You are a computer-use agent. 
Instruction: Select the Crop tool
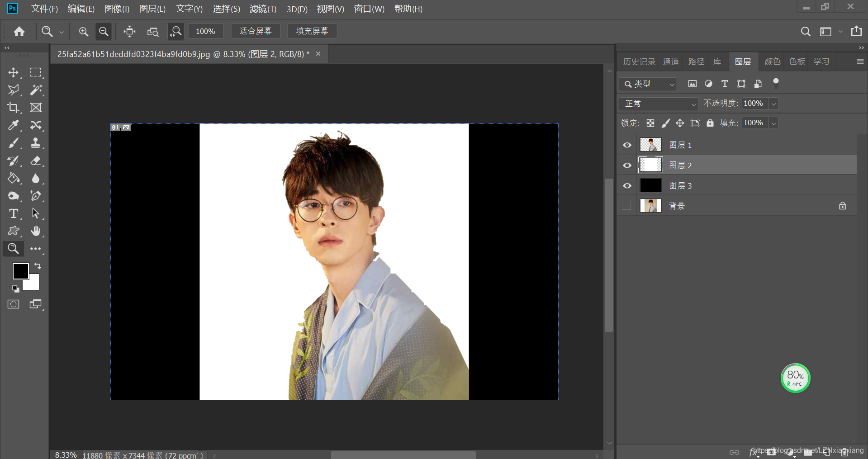pyautogui.click(x=13, y=108)
